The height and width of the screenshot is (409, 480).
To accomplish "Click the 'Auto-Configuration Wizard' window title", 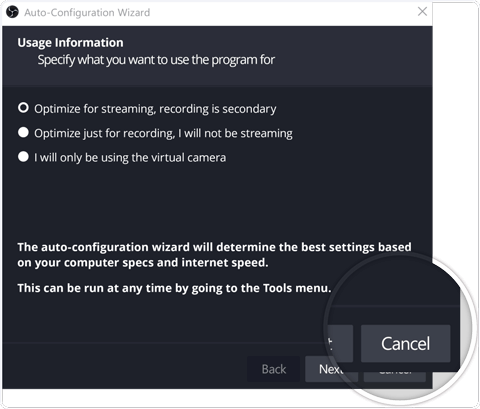I will pos(87,13).
